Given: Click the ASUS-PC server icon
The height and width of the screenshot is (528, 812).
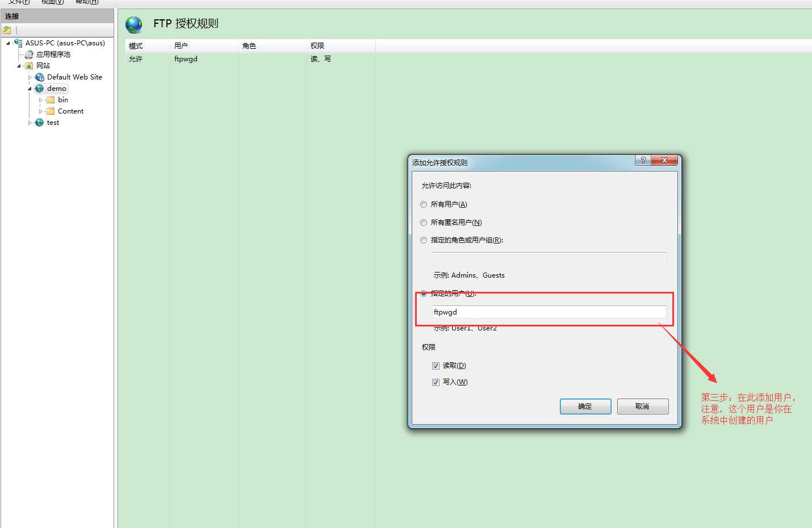Looking at the screenshot, I should [x=18, y=43].
